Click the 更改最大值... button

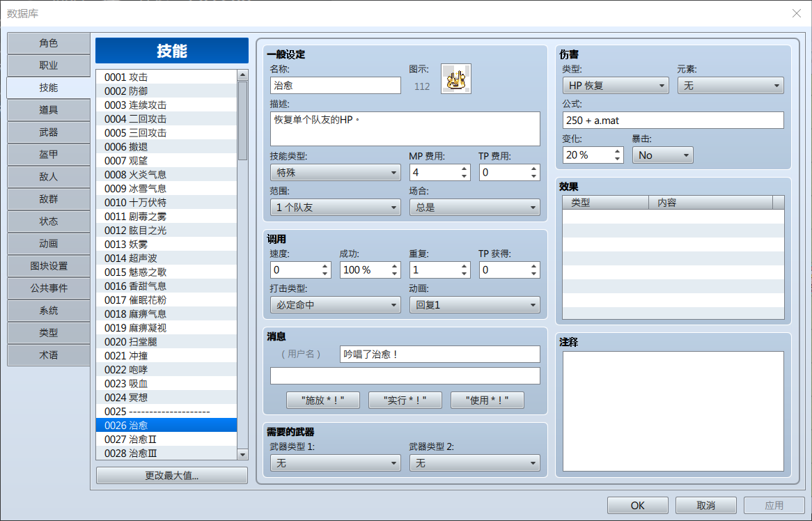(x=172, y=476)
